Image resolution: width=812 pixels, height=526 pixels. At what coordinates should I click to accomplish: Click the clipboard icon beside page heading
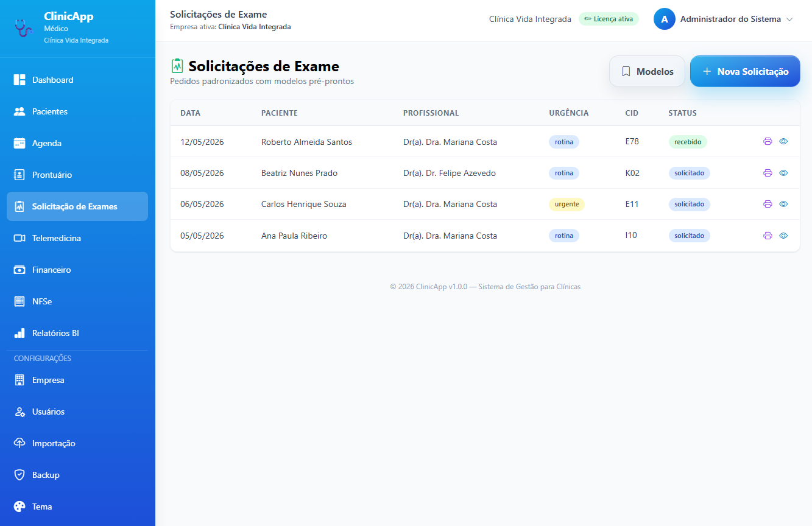tap(177, 66)
